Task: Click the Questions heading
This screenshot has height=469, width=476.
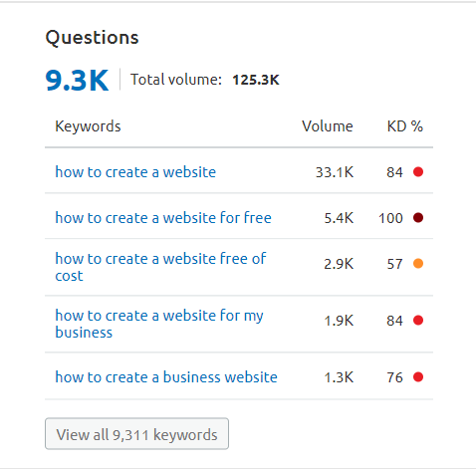Action: coord(92,37)
